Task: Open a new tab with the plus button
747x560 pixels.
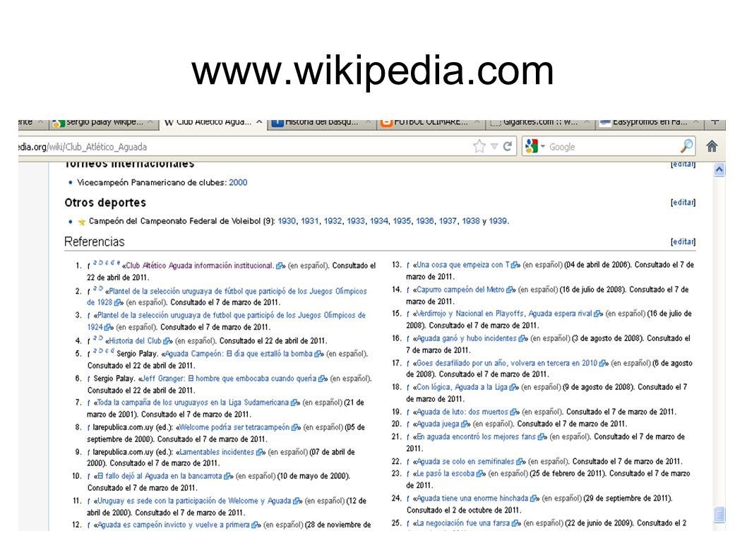Action: click(715, 122)
